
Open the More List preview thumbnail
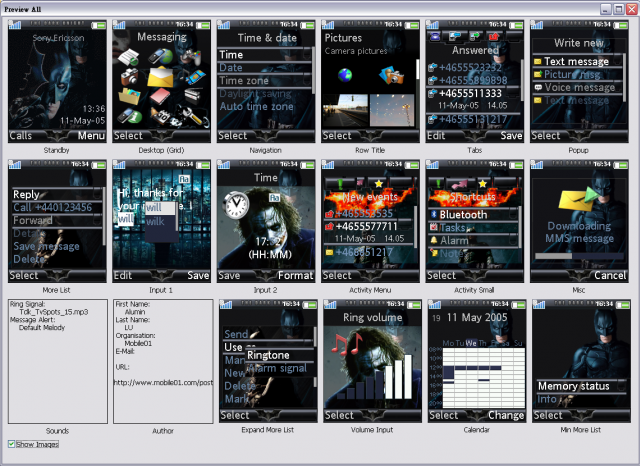click(57, 221)
